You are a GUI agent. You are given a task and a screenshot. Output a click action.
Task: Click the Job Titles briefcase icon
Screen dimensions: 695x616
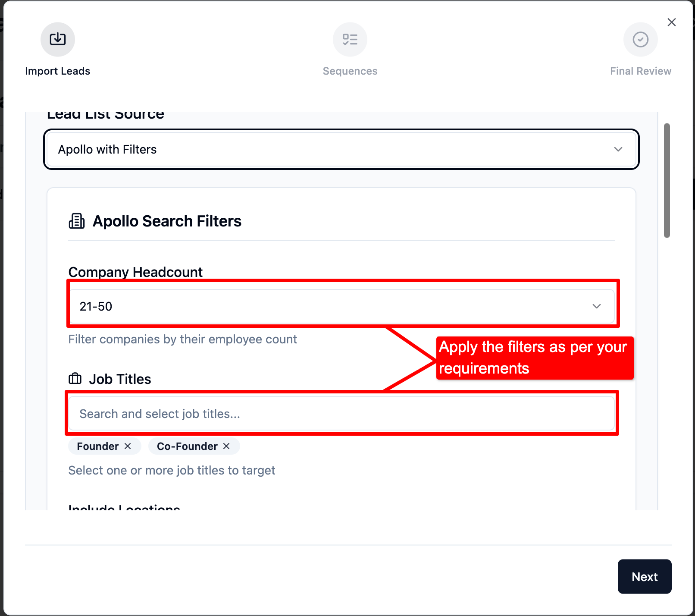click(x=75, y=379)
